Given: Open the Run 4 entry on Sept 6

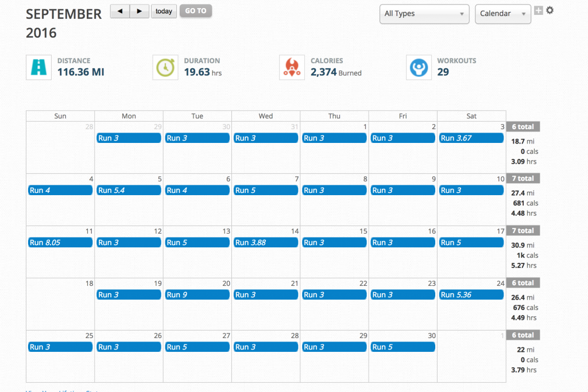Looking at the screenshot, I should (198, 190).
